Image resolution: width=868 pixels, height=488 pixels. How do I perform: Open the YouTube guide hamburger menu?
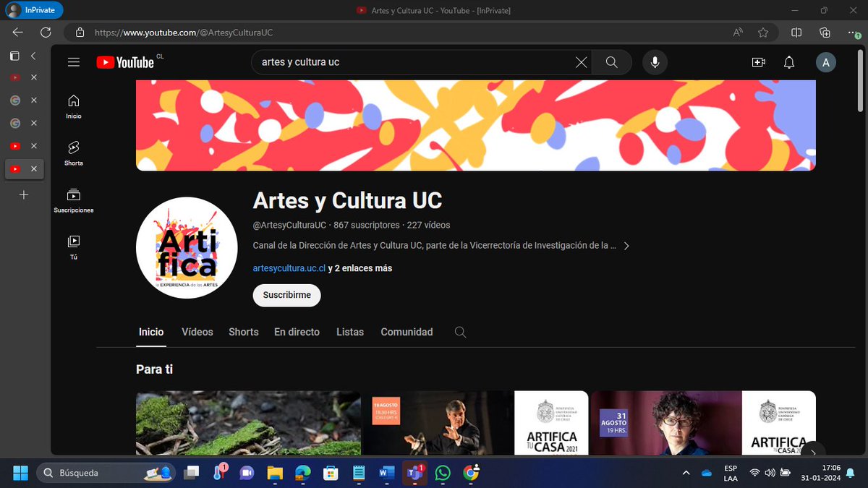(x=73, y=62)
